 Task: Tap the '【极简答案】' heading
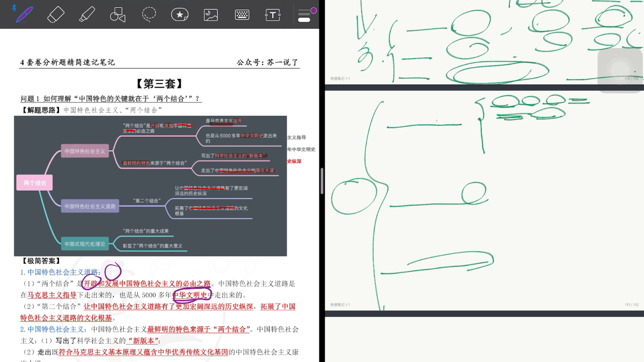point(40,261)
